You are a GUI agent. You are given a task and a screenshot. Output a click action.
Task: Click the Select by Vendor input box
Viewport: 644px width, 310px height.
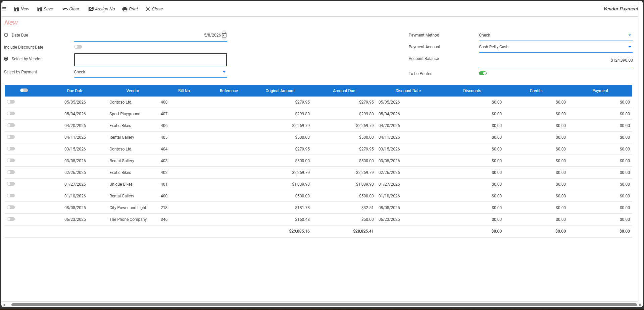[150, 60]
